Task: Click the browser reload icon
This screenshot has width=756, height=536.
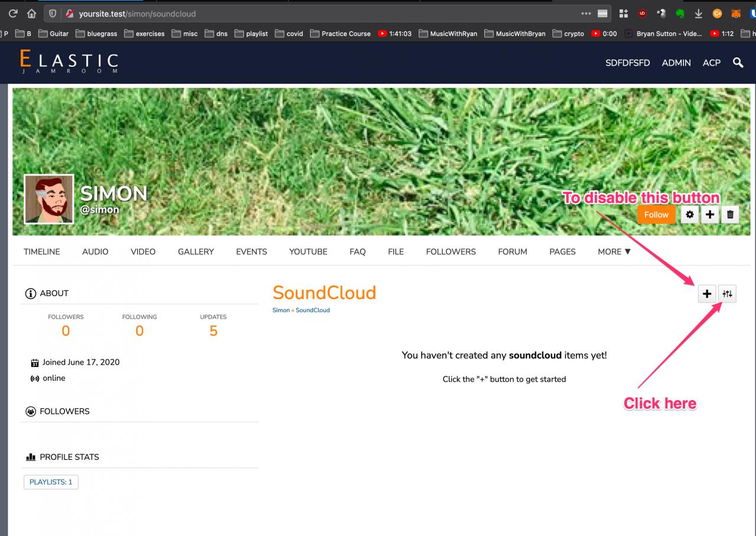Action: [12, 14]
